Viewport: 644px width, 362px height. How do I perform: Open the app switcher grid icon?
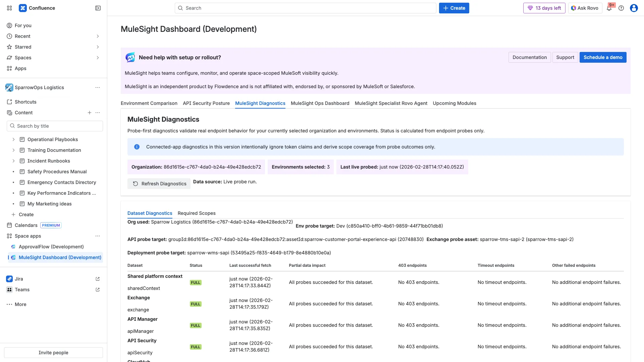9,8
